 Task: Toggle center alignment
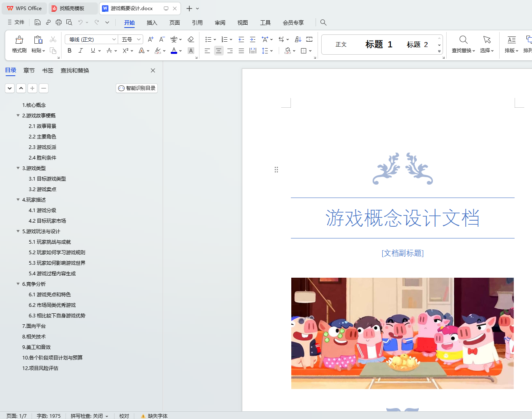tap(218, 51)
